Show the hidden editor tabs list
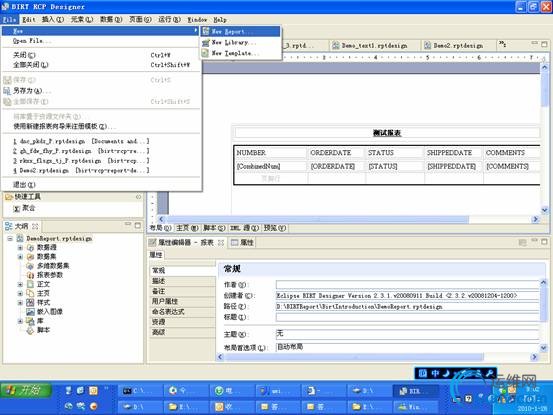The width and height of the screenshot is (553, 415). tap(502, 44)
